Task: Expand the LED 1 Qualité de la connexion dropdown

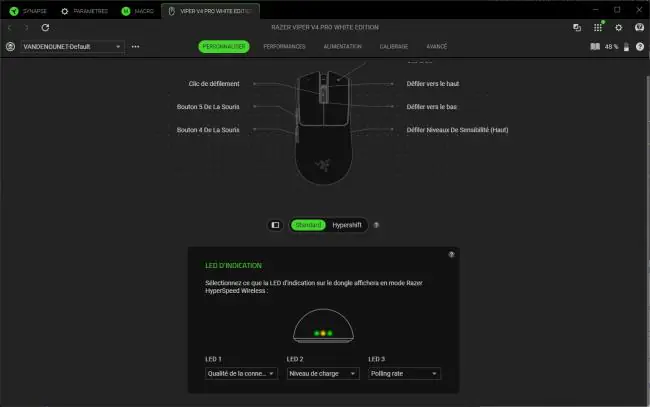Action: [241, 373]
